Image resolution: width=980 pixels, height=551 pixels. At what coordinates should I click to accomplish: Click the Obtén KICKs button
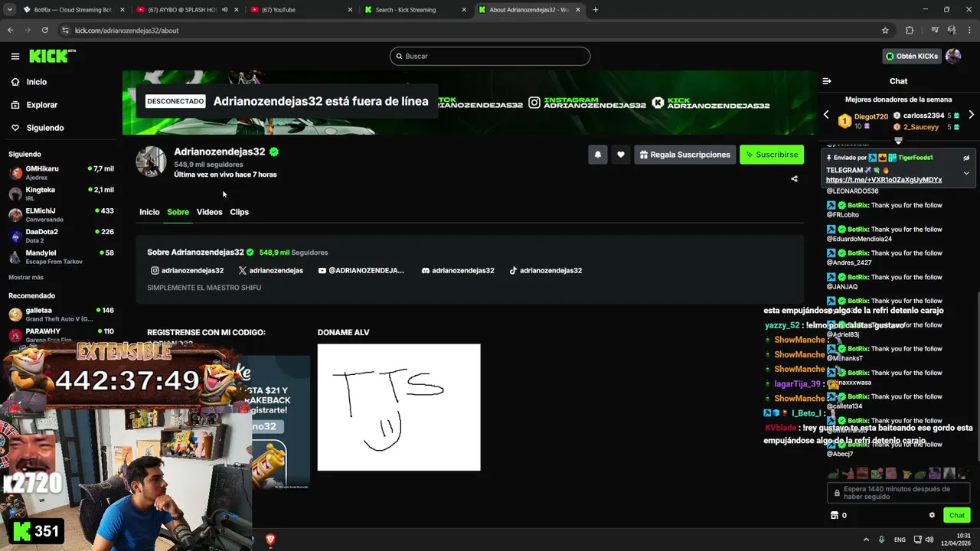pos(911,56)
